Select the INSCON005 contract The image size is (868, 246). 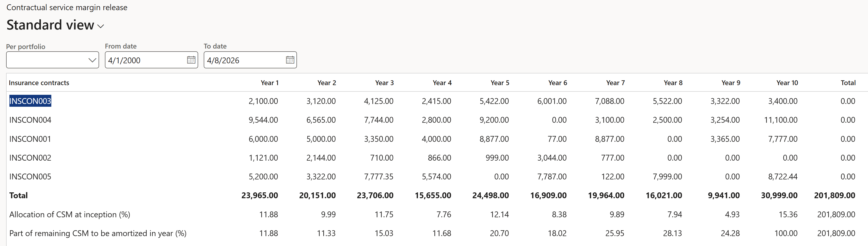[30, 177]
